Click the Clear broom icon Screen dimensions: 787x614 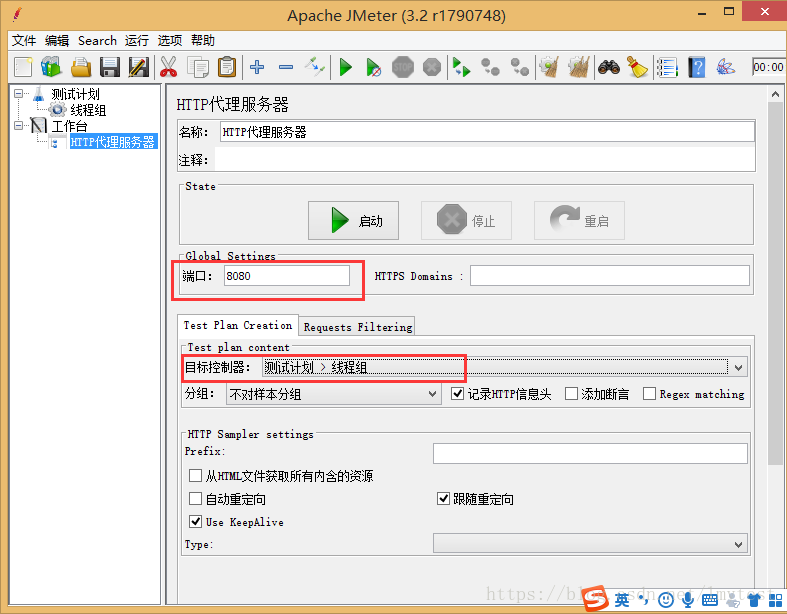[x=550, y=67]
